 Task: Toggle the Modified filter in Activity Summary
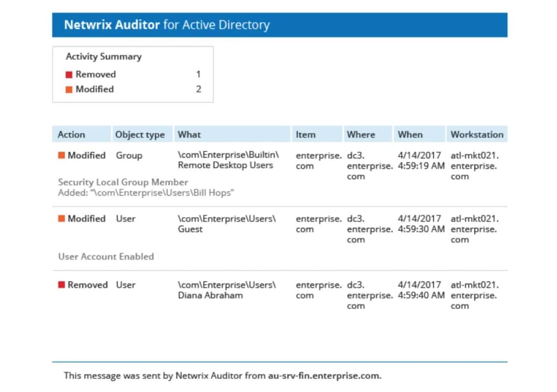click(x=93, y=89)
